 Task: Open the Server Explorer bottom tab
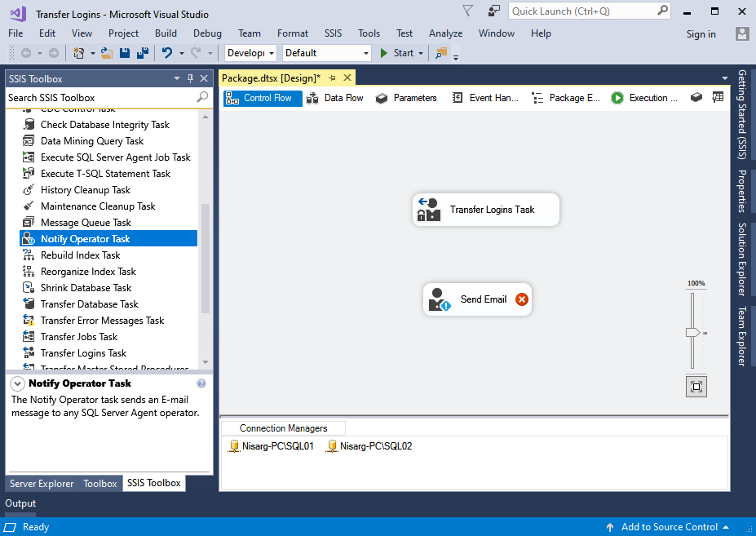point(42,484)
